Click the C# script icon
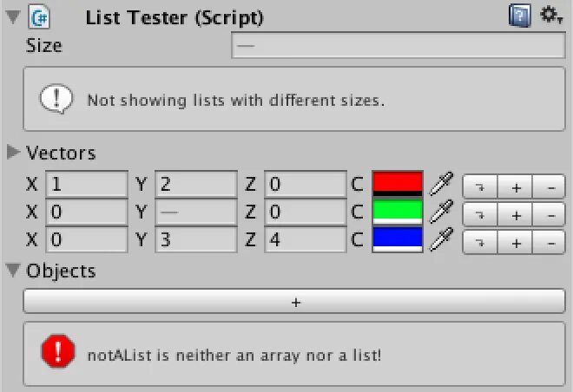The image size is (573, 392). [x=39, y=16]
